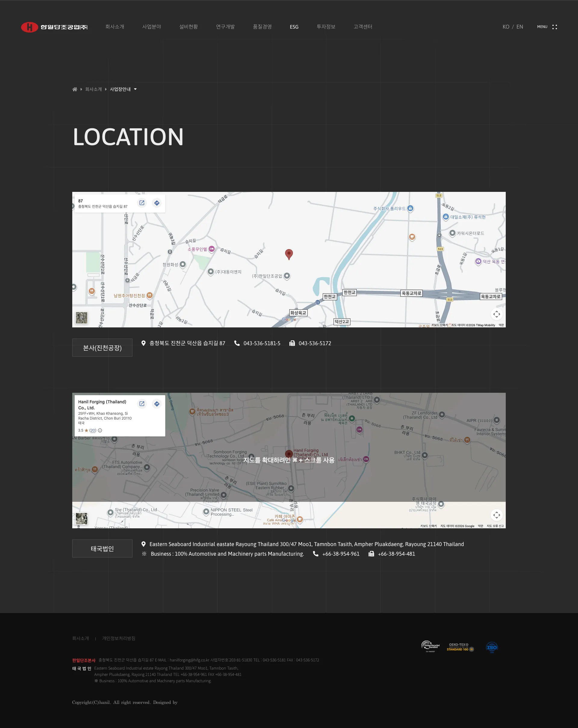Open the MENU four-dot icon
Image resolution: width=578 pixels, height=728 pixels.
555,27
